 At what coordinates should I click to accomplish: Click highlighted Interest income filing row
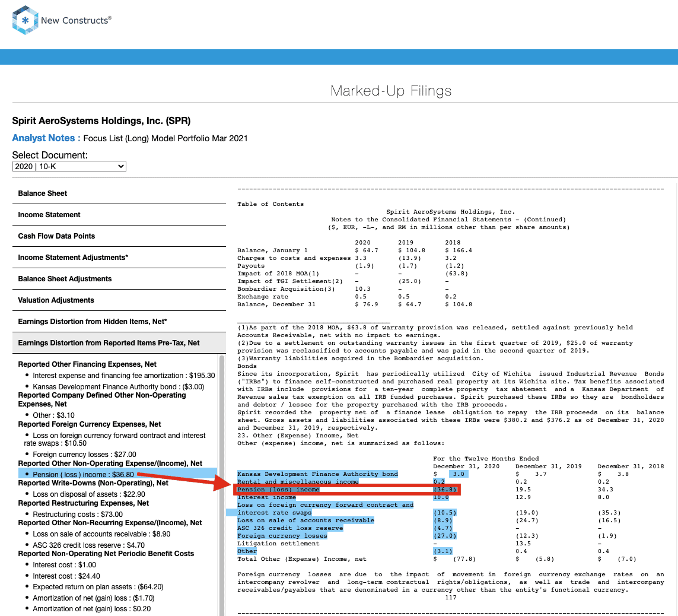266,497
